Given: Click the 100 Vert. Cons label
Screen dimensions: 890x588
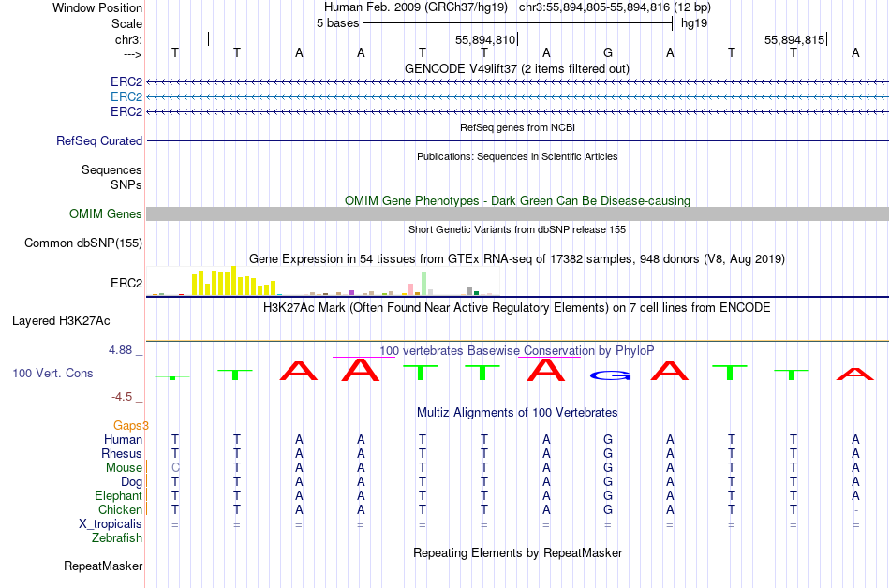Looking at the screenshot, I should pos(52,373).
